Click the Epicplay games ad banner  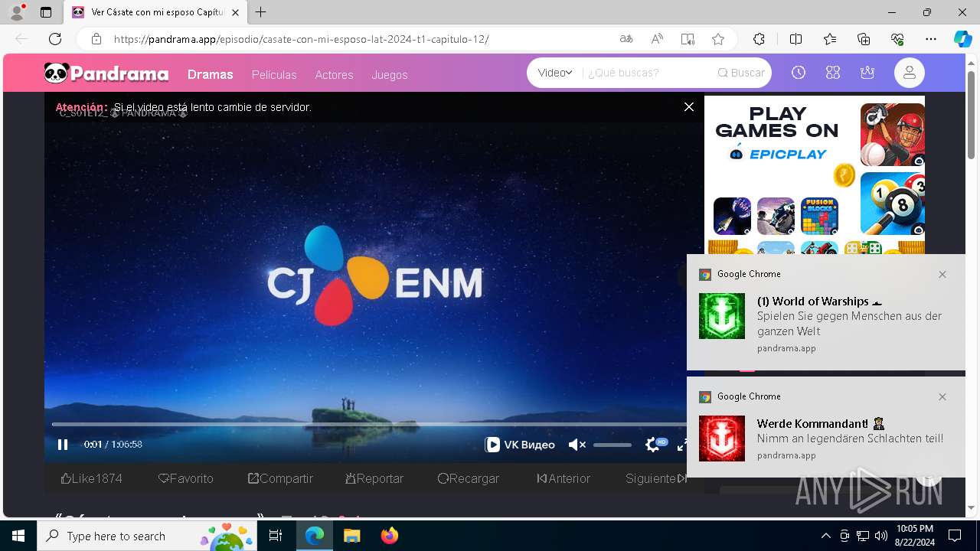[815, 176]
